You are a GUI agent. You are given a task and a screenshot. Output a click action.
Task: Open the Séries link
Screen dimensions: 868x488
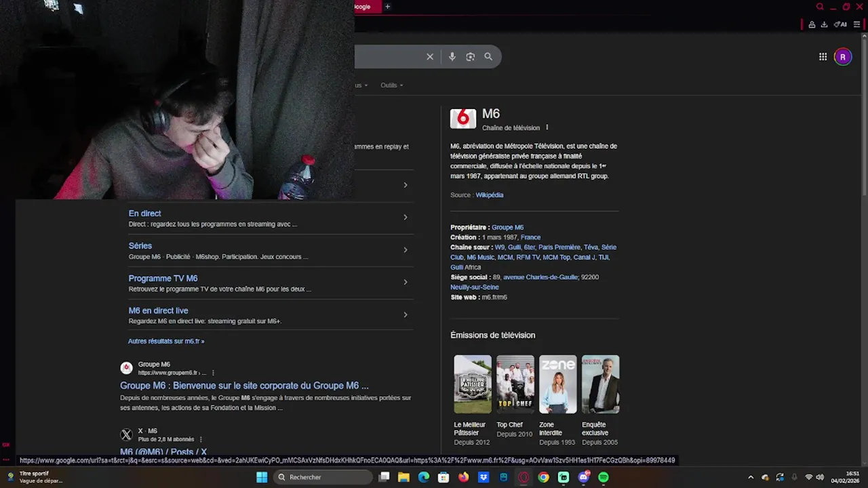140,246
